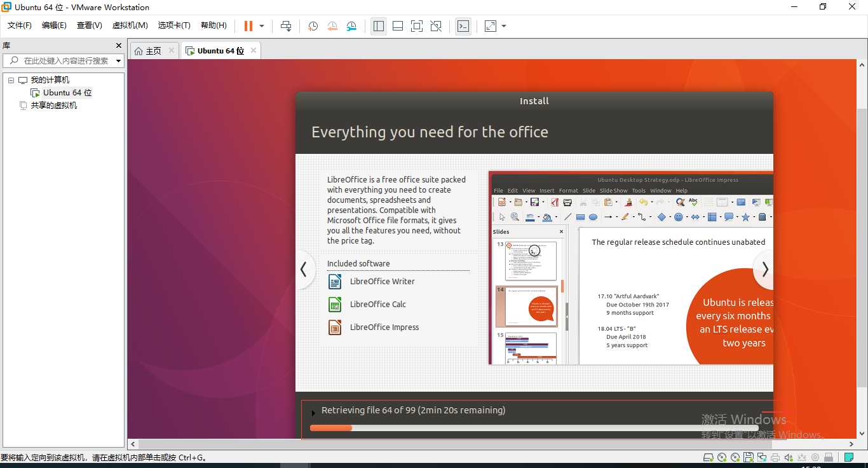Click the LibreOffice Writer label
The height and width of the screenshot is (468, 868).
382,282
